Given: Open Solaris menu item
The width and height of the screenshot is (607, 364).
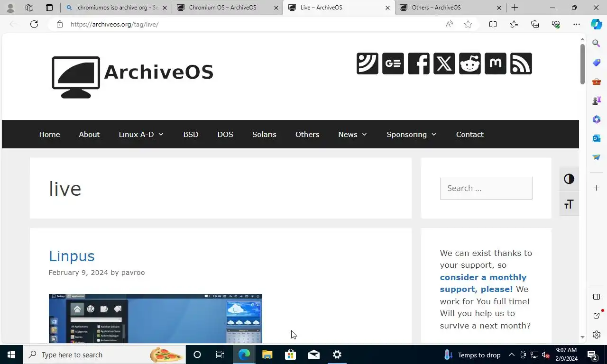Looking at the screenshot, I should click(264, 134).
